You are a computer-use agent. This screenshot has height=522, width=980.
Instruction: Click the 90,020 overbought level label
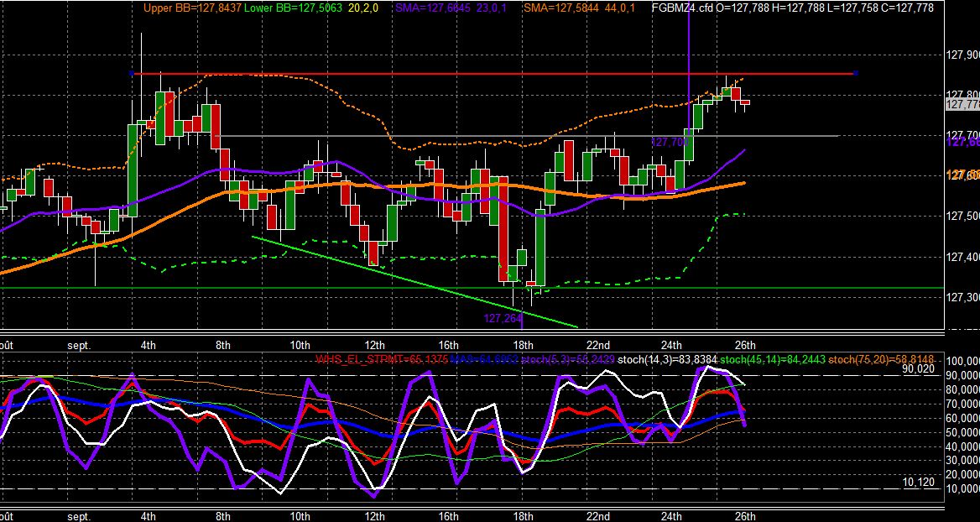coord(918,368)
